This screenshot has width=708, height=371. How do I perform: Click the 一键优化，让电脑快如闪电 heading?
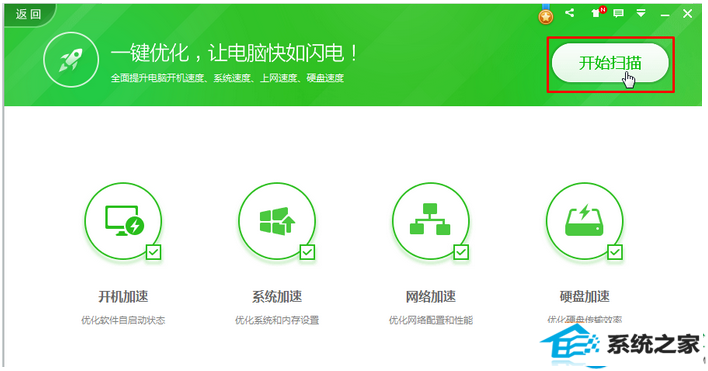pos(234,53)
